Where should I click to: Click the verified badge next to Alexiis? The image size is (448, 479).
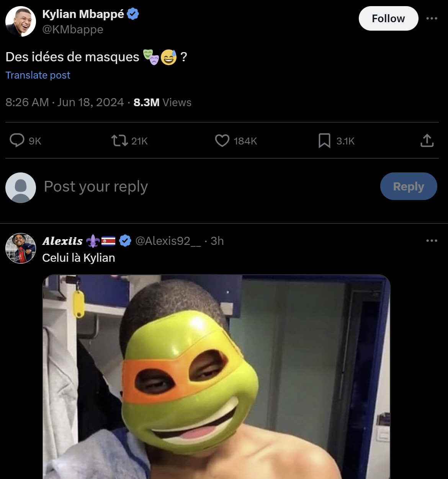pyautogui.click(x=125, y=241)
